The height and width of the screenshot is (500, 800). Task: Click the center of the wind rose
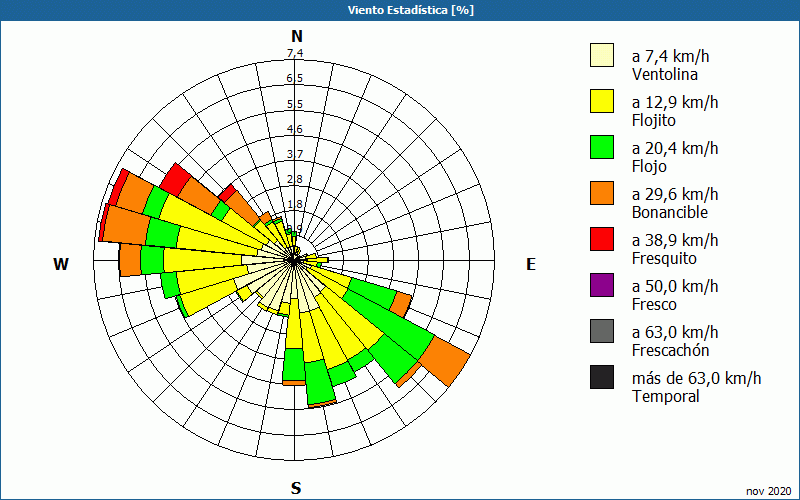[294, 260]
